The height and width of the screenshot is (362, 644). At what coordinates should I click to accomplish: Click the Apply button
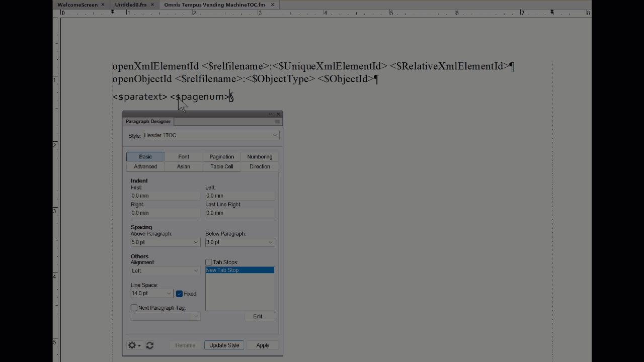(263, 345)
